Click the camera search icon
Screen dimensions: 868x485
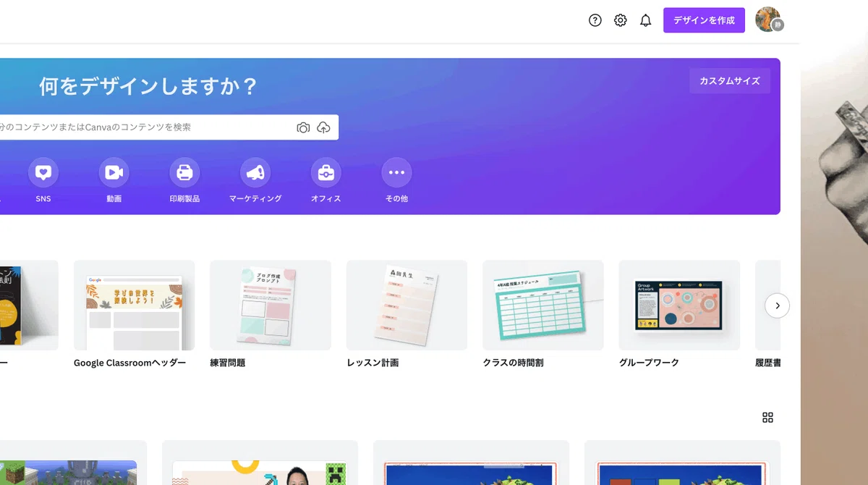pyautogui.click(x=303, y=127)
